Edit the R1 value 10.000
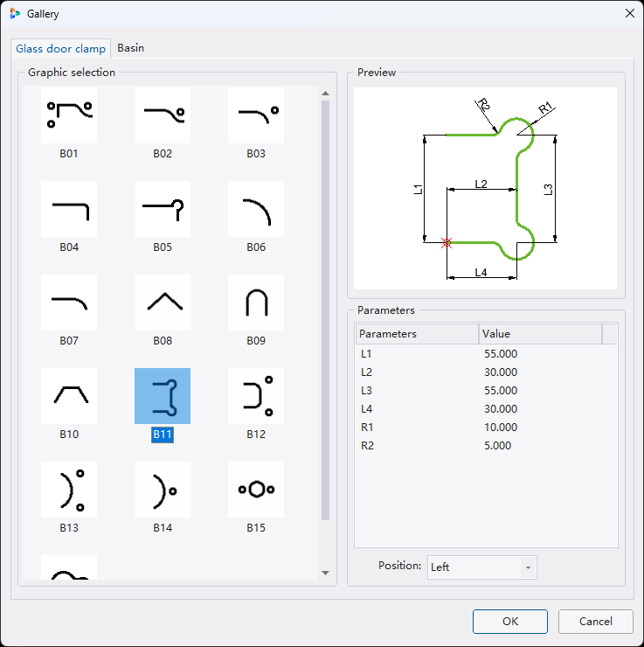Viewport: 644px width, 647px height. 501,428
